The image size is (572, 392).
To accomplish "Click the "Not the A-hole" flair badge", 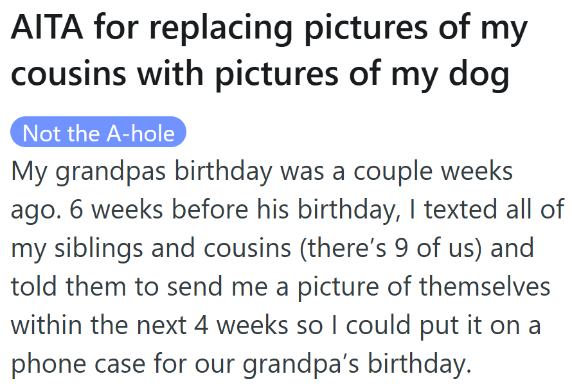I will pos(98,133).
